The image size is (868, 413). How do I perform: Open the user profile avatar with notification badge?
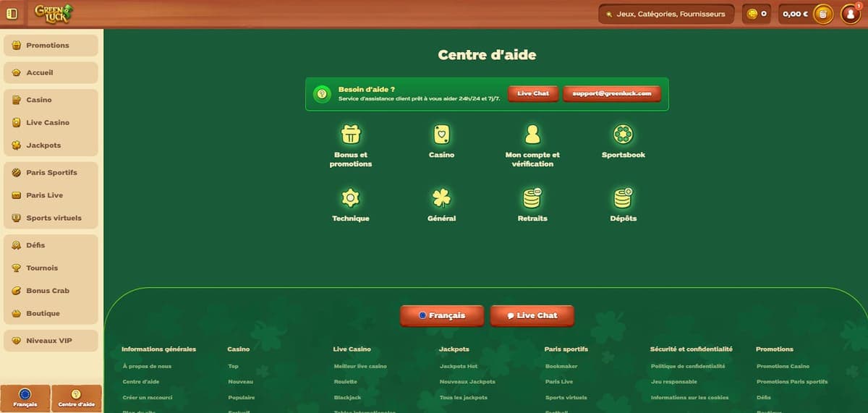click(x=851, y=14)
